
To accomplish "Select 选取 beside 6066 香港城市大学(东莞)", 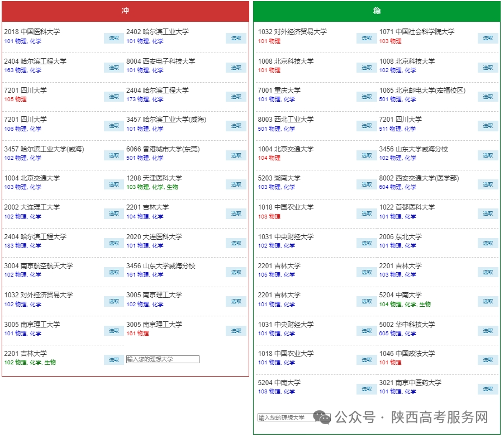I will point(236,156).
